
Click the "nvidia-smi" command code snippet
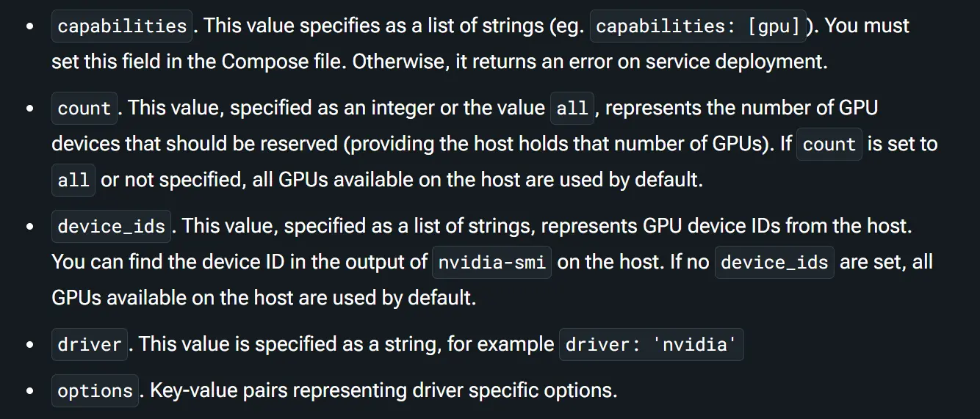coord(491,263)
